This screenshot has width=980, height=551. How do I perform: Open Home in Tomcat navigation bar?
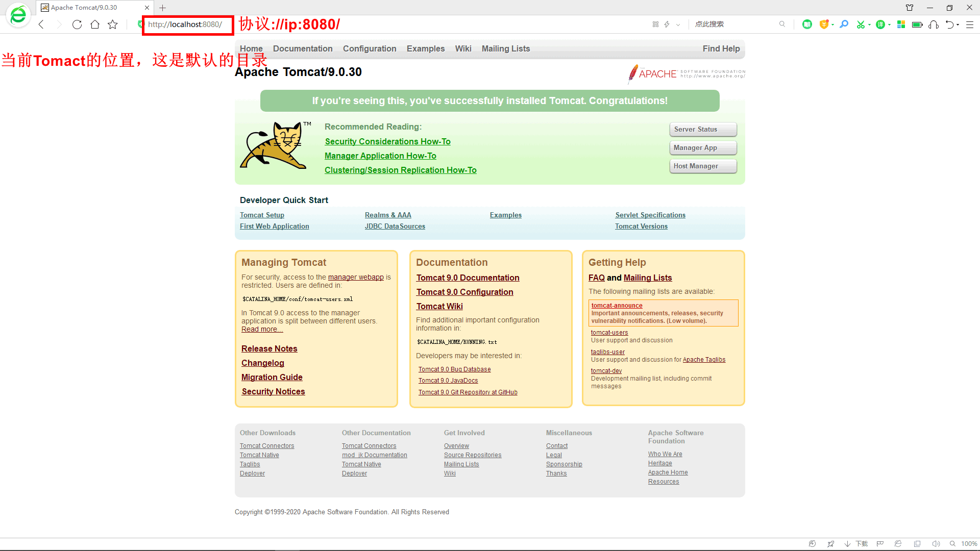(251, 48)
